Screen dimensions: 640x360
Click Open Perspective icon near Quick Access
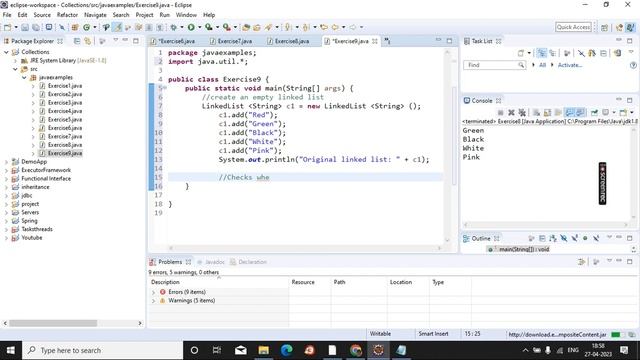604,27
